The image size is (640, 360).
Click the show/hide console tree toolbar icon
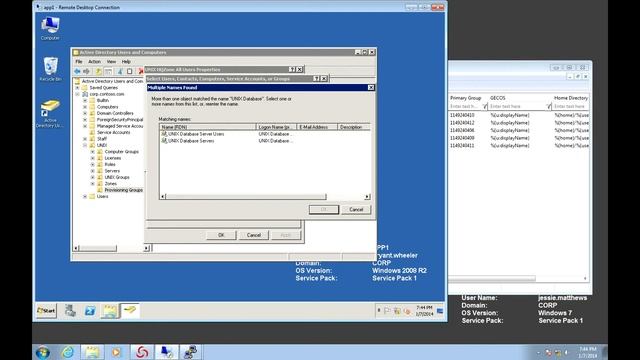pyautogui.click(x=109, y=71)
